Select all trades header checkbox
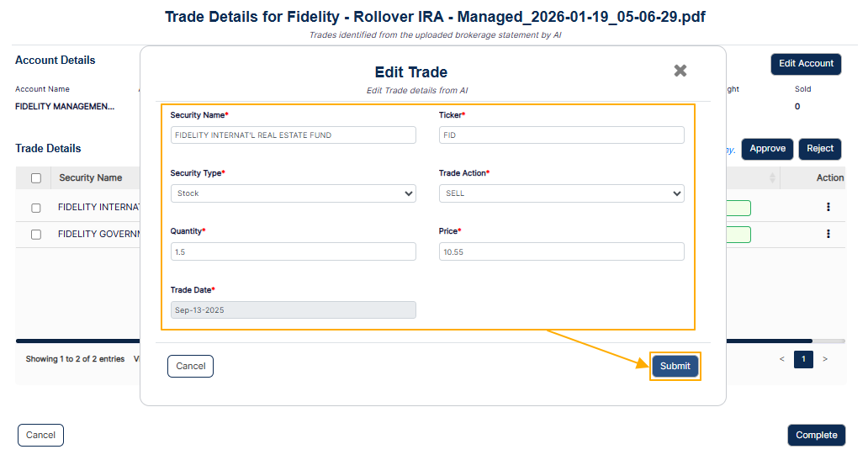 [36, 178]
